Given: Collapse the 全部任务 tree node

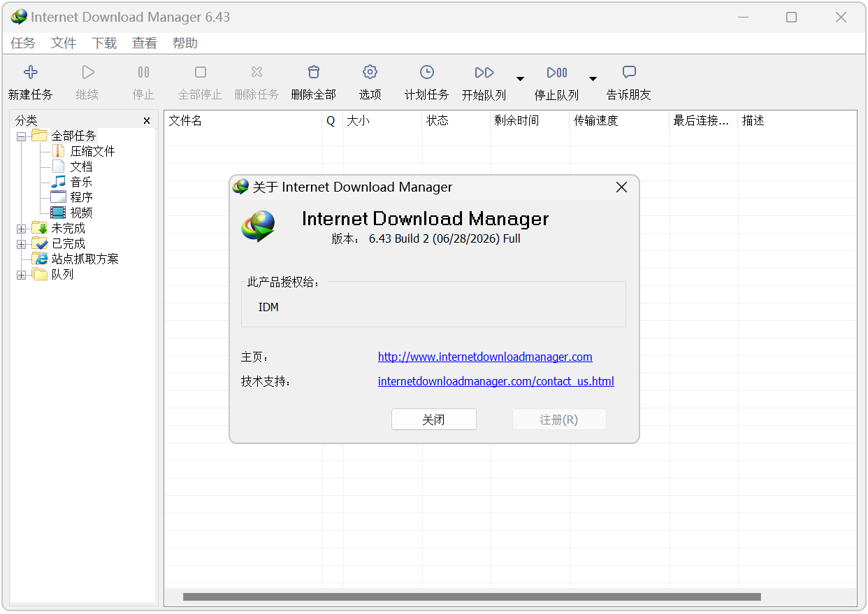Looking at the screenshot, I should [x=22, y=136].
